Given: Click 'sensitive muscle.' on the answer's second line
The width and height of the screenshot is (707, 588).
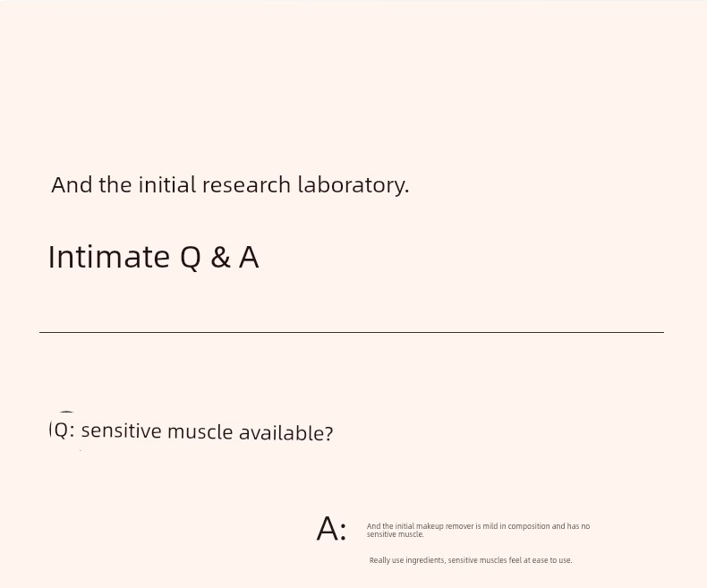Looking at the screenshot, I should click(395, 535).
